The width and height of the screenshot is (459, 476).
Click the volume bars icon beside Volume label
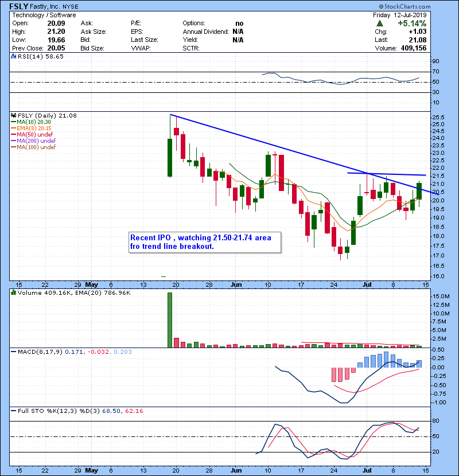13,293
